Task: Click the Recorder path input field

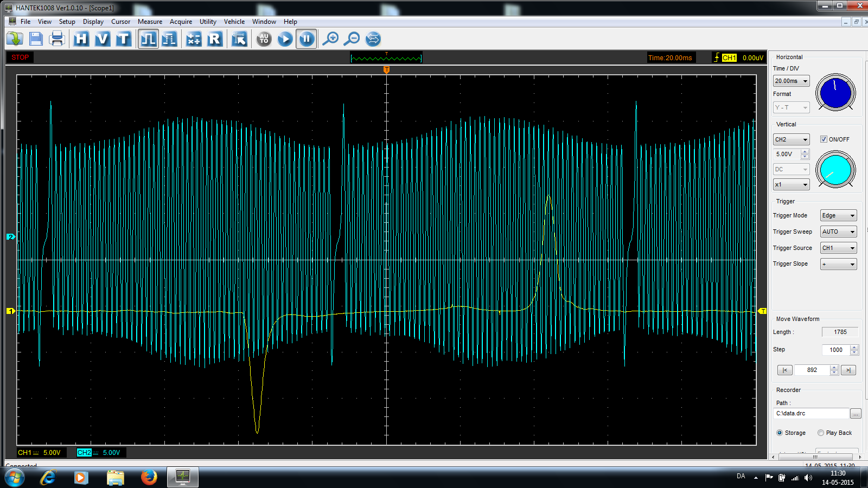Action: [811, 414]
